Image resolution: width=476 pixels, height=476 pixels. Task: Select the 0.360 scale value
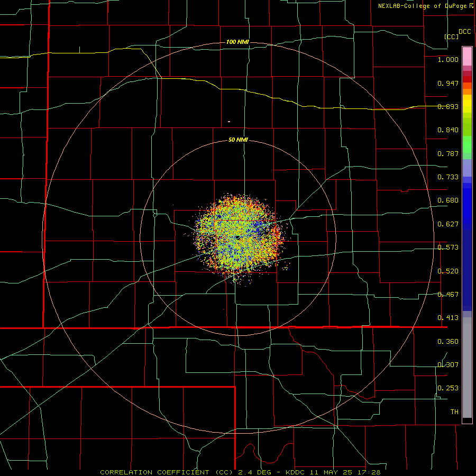448,342
